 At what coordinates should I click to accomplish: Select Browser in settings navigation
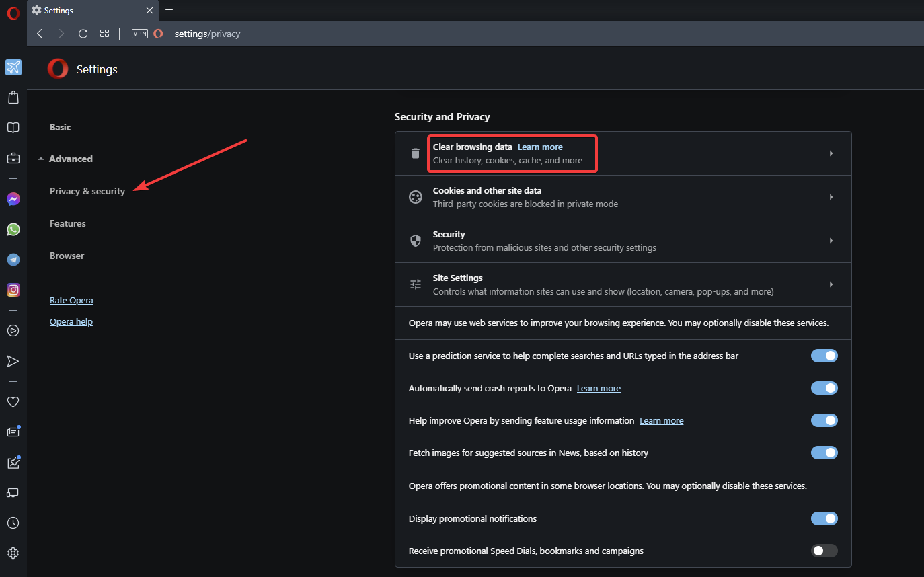tap(67, 256)
